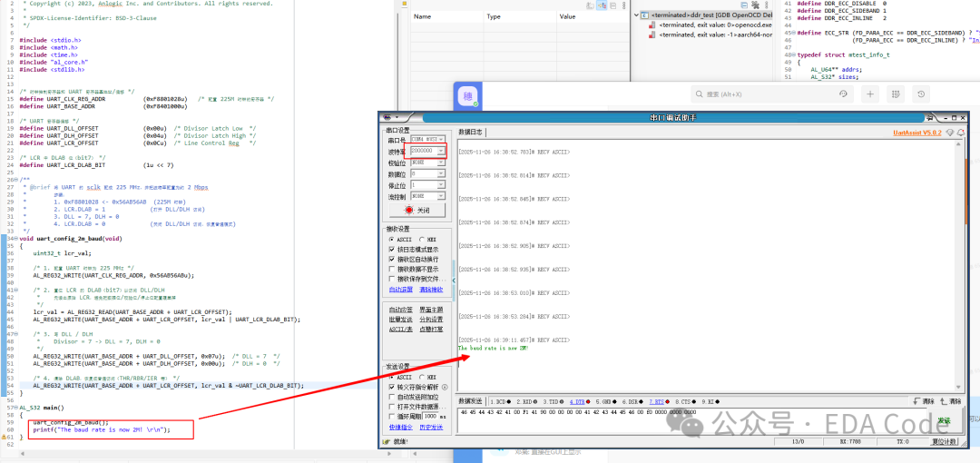Screen dimensions: 980x463
Task: Click the 发送 send button
Action: [944, 420]
